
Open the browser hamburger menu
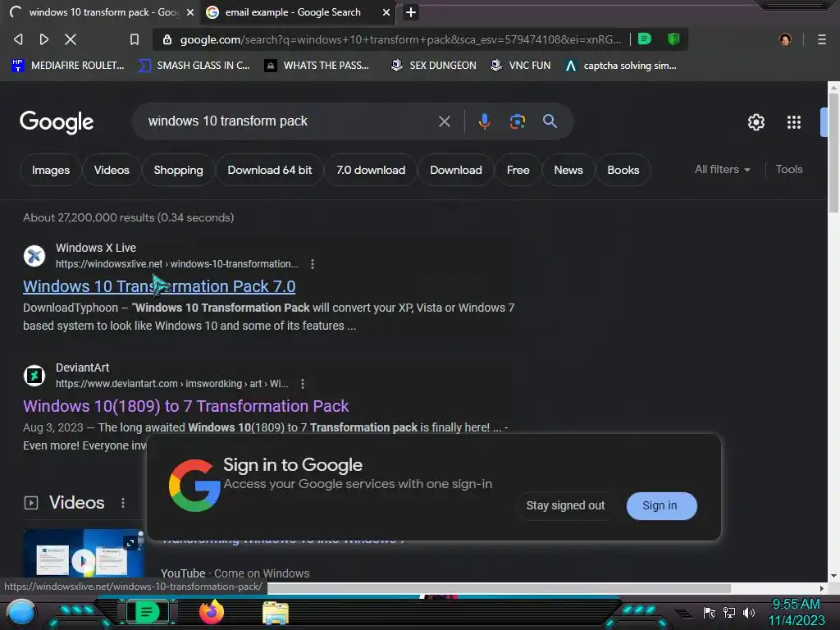pyautogui.click(x=821, y=39)
